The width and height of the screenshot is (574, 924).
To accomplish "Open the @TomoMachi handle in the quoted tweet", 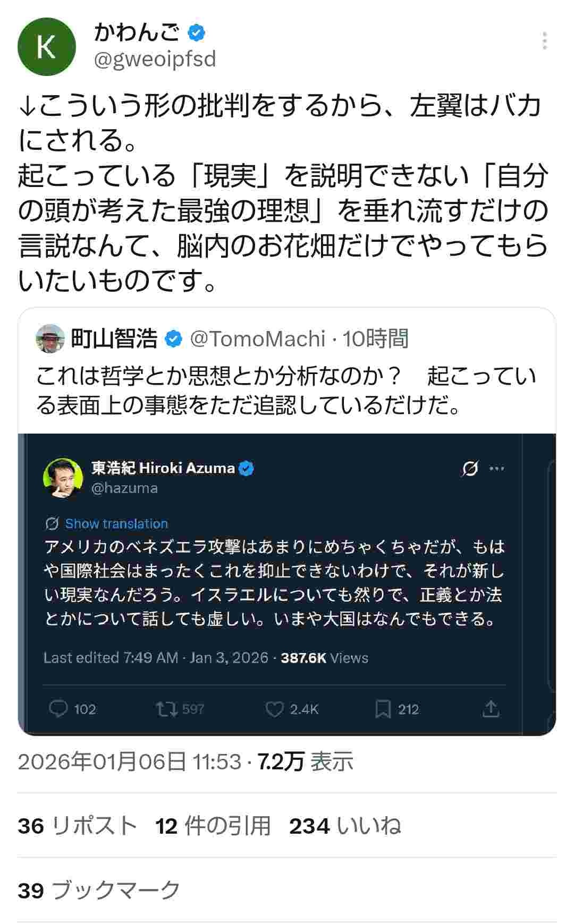I will [x=257, y=339].
